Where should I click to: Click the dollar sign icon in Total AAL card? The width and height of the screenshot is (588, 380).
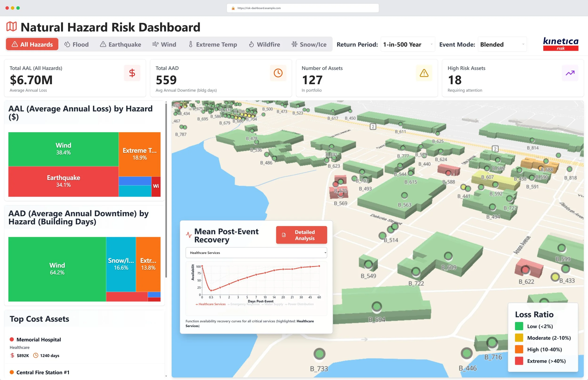point(132,73)
